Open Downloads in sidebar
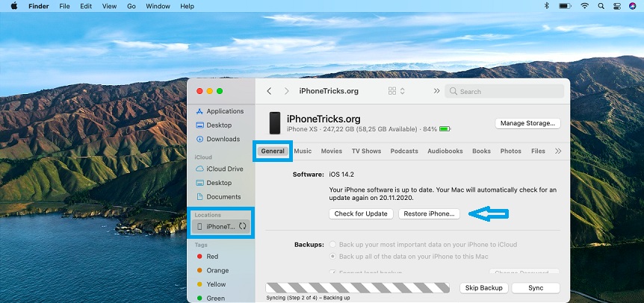This screenshot has width=644, height=303. (220, 139)
